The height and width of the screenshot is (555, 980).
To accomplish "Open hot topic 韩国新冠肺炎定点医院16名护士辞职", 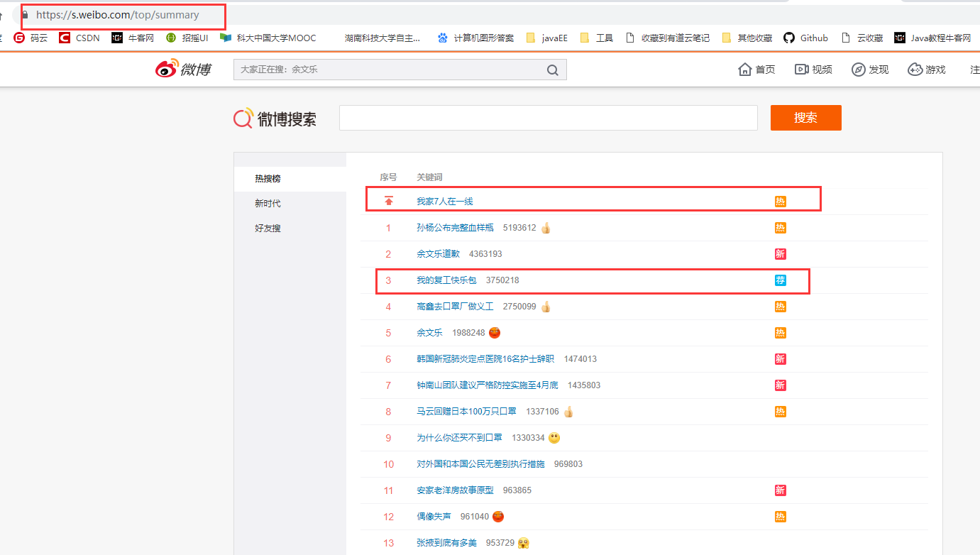I will pyautogui.click(x=485, y=359).
